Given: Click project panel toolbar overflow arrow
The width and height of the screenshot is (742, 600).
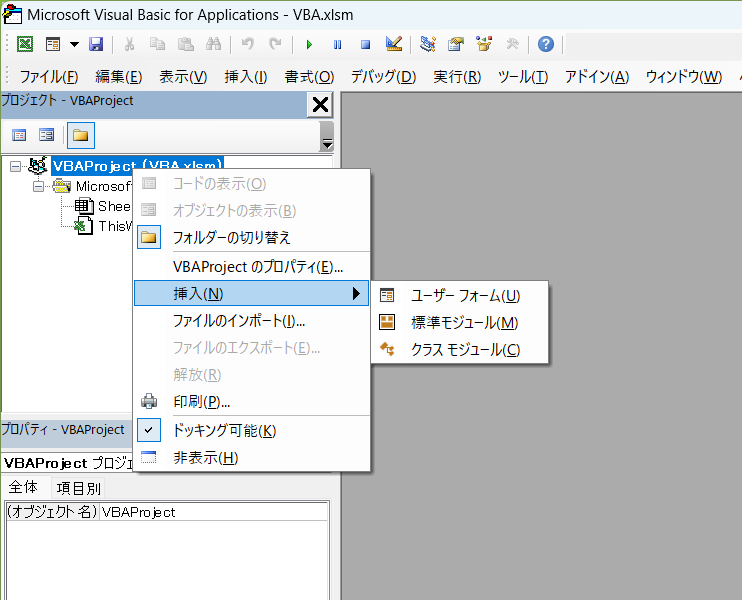Looking at the screenshot, I should [x=327, y=136].
